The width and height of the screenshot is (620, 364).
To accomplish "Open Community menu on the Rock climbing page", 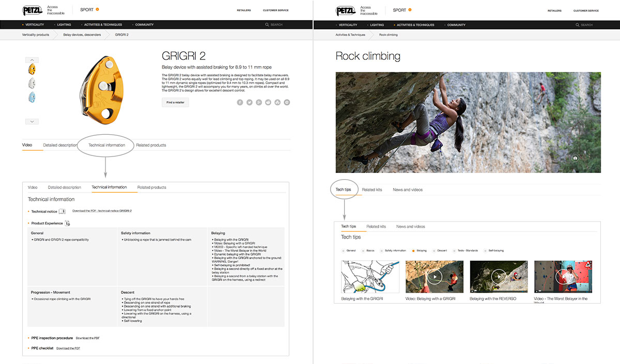I will point(455,25).
